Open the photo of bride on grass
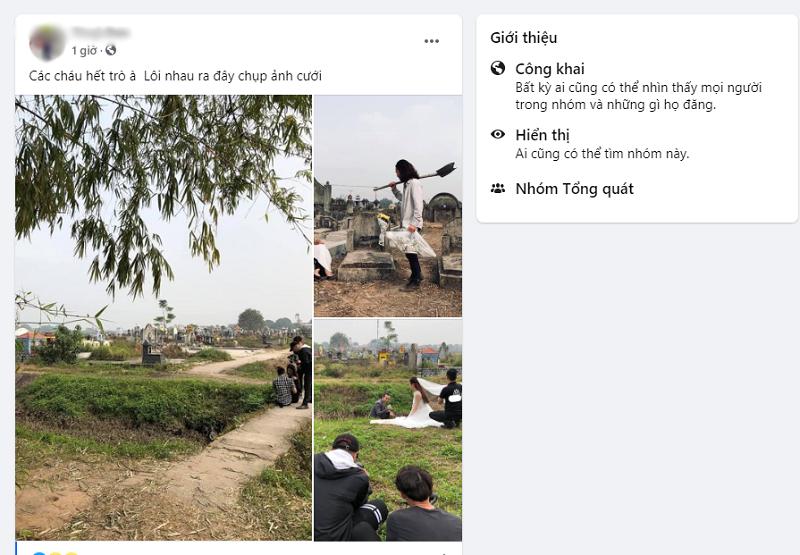Viewport: 800px width, 555px height. (x=388, y=430)
